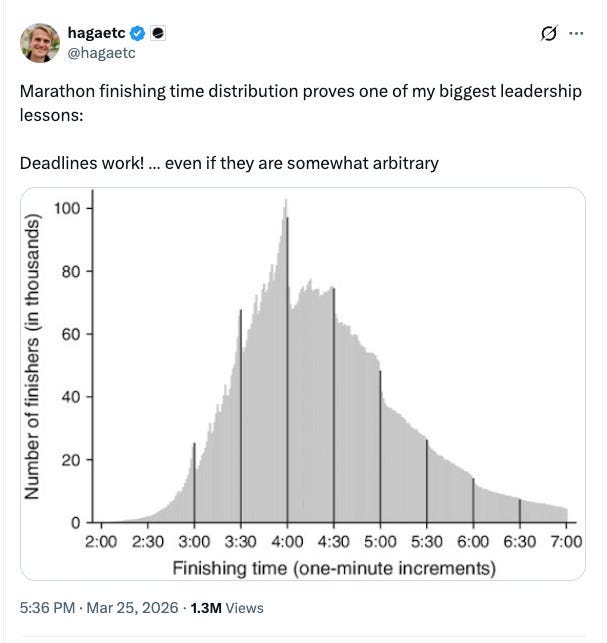Click the dark bar at the 3:30 mark
The height and width of the screenshot is (643, 607).
241,416
